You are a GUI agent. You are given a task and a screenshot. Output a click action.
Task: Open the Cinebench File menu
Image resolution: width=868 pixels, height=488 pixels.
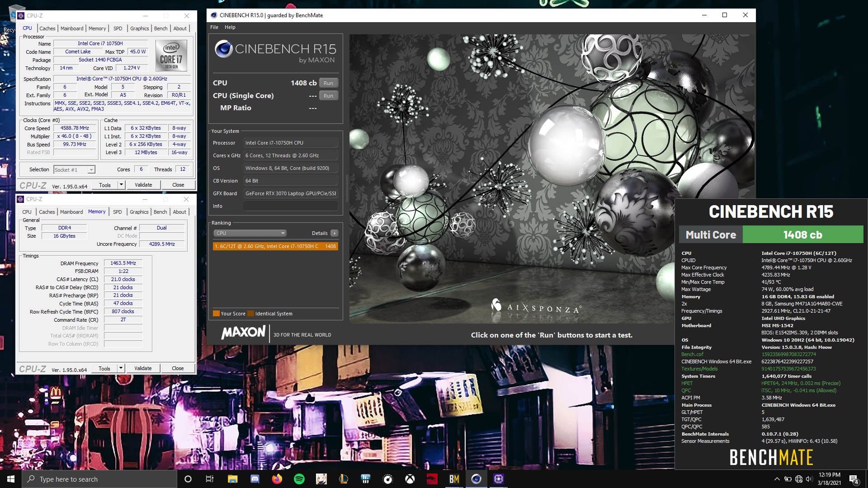214,27
